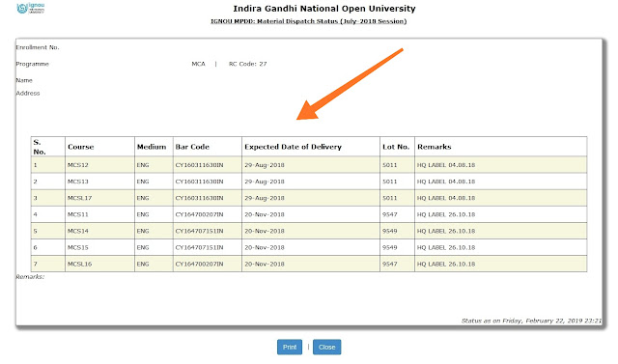The width and height of the screenshot is (618, 364).
Task: Click the HQ LABEL remark in the MCS14 row
Action: pos(446,232)
